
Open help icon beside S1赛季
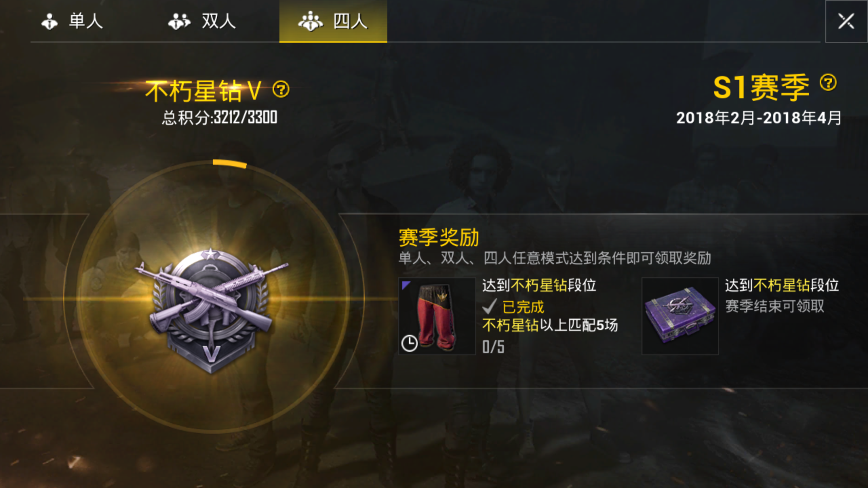(828, 83)
